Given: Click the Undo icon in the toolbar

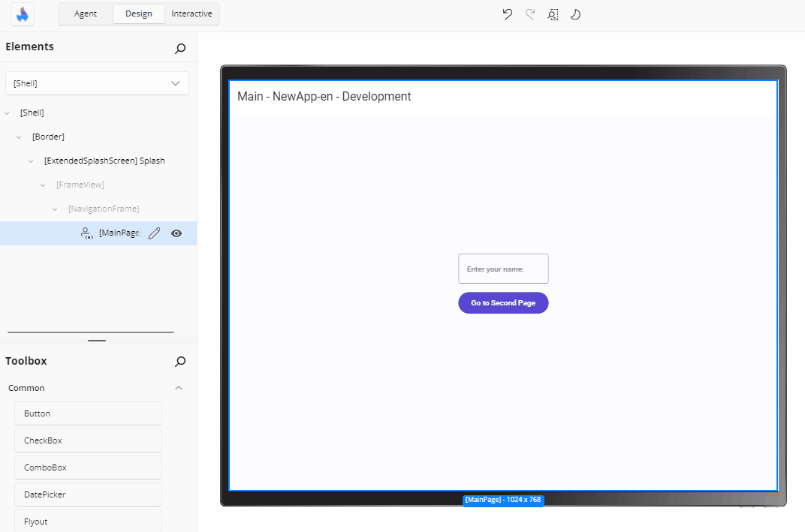Looking at the screenshot, I should tap(507, 14).
